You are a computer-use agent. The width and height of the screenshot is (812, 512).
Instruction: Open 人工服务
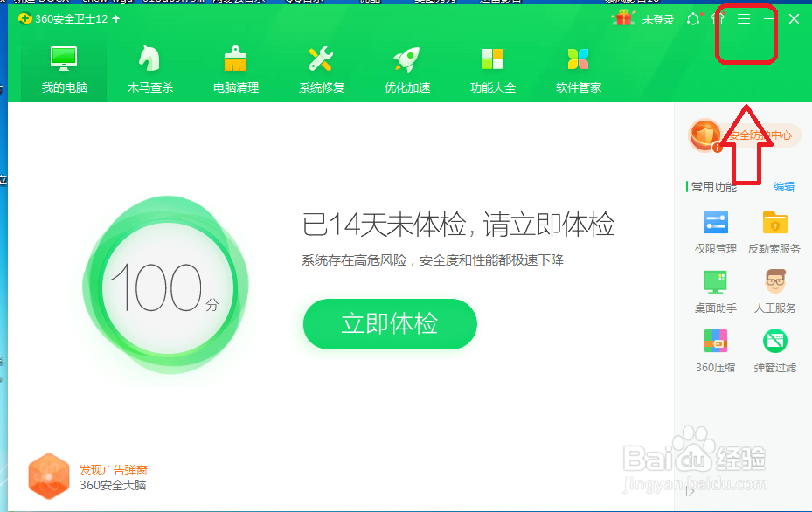(x=774, y=292)
